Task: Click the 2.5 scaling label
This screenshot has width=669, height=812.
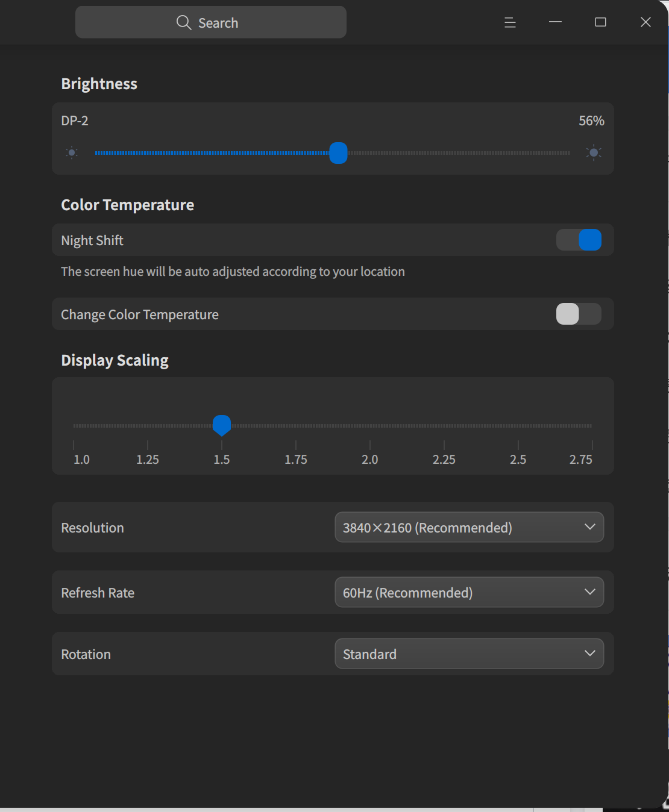Action: coord(518,460)
